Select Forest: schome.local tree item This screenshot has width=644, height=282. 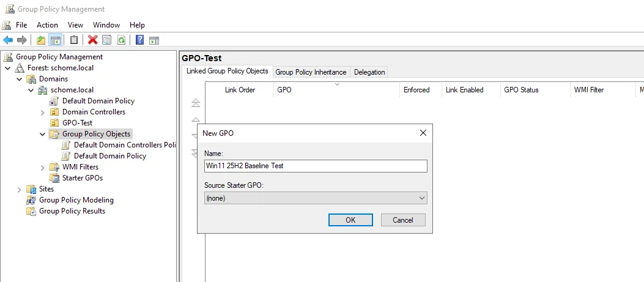pos(61,68)
